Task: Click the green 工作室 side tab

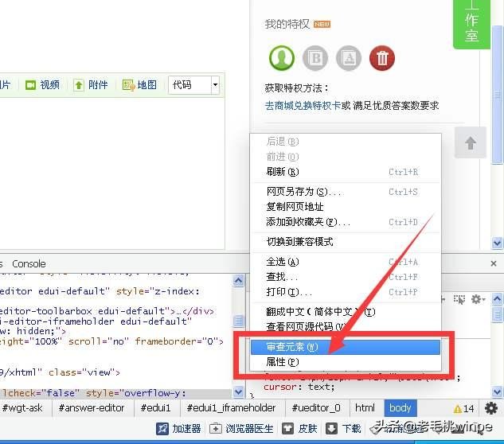Action: pyautogui.click(x=471, y=24)
